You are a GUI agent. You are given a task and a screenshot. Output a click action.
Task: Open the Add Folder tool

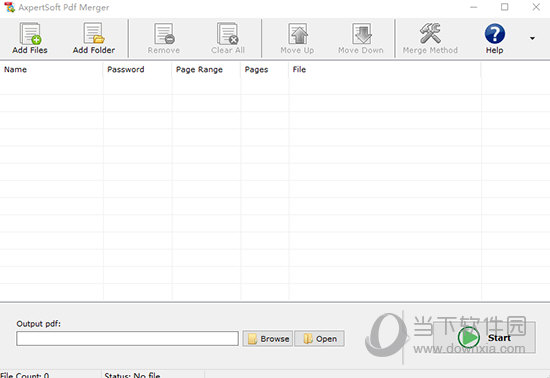tap(94, 38)
